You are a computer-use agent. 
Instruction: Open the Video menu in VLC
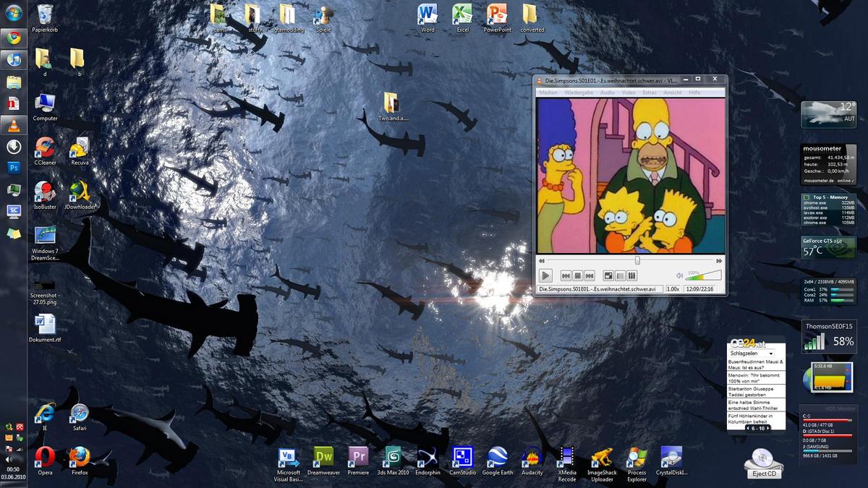coord(629,93)
